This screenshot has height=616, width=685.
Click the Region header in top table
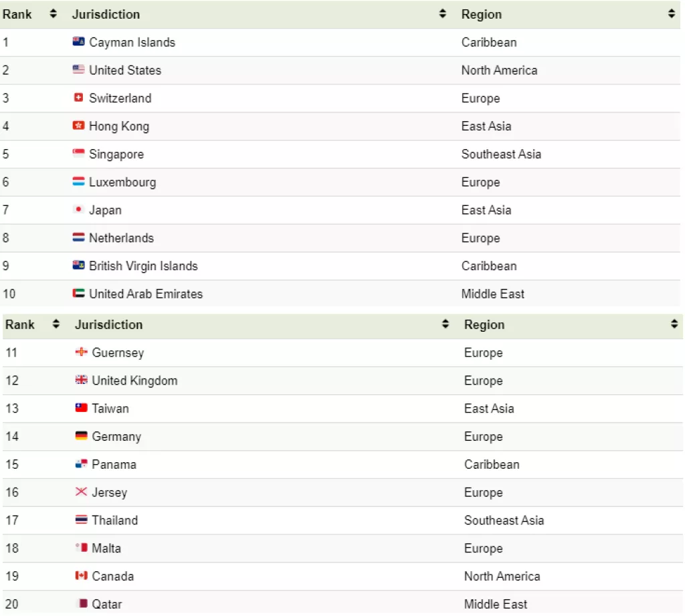[x=481, y=15]
